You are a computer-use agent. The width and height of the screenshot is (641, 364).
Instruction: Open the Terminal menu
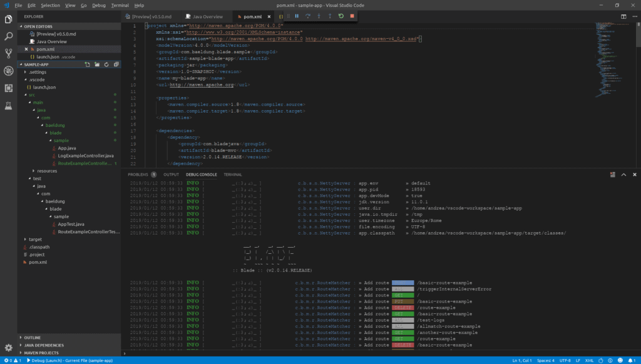tap(120, 5)
